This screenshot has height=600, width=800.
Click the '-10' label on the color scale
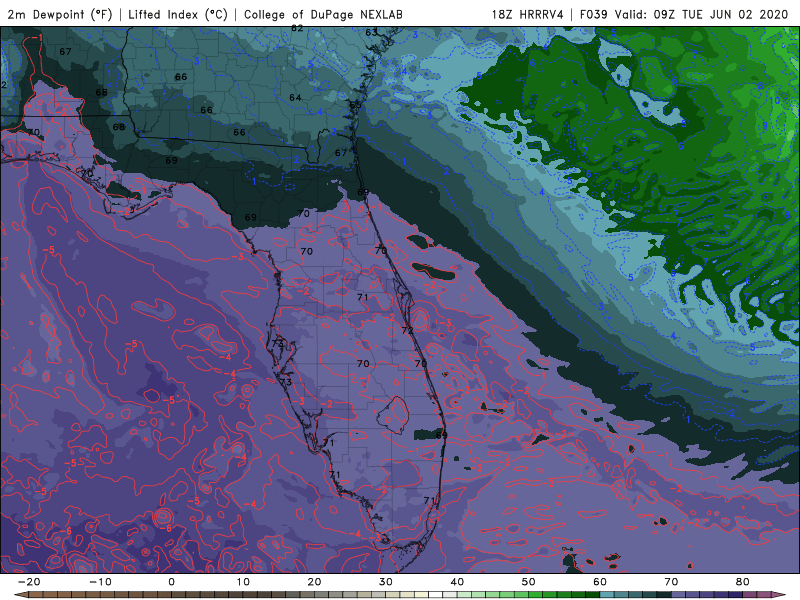pyautogui.click(x=100, y=582)
